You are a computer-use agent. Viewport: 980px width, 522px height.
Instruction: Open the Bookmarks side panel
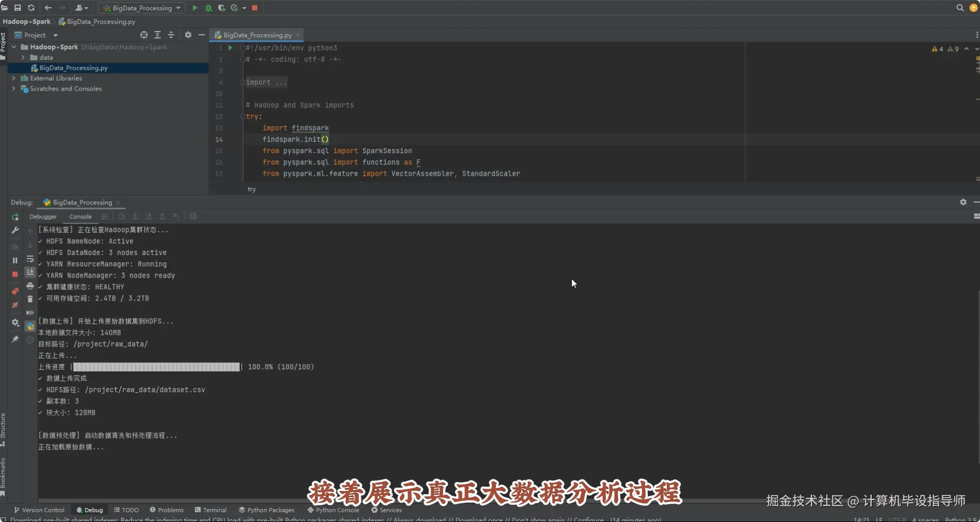pos(3,477)
